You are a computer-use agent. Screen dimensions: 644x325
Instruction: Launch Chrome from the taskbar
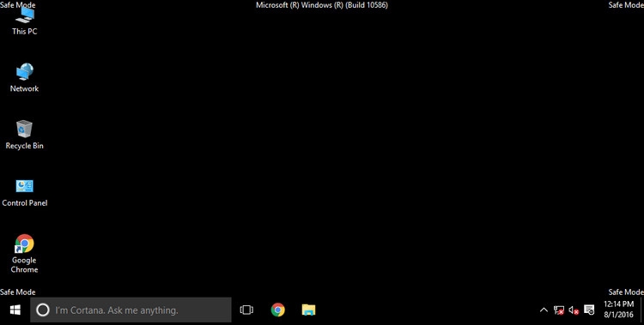(278, 310)
